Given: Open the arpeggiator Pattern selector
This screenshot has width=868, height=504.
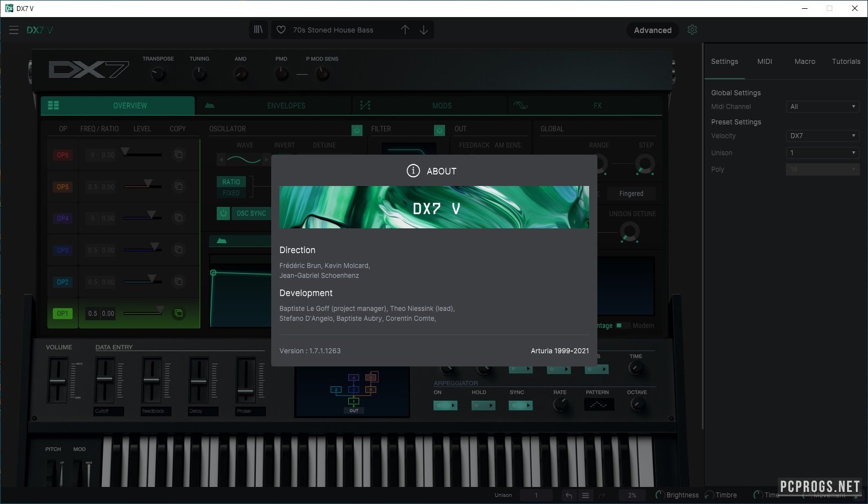Looking at the screenshot, I should [599, 405].
